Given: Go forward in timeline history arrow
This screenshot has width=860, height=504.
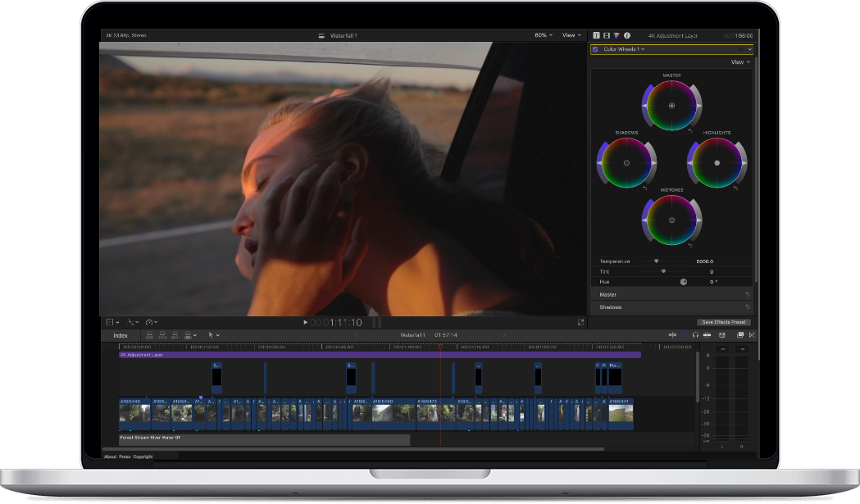Looking at the screenshot, I should [x=504, y=335].
